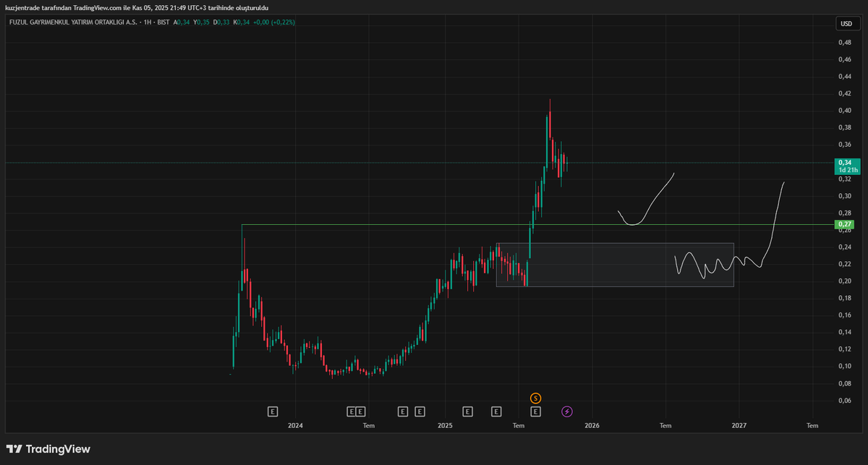Click the 0,42 price axis label
868x465 pixels.
click(844, 93)
